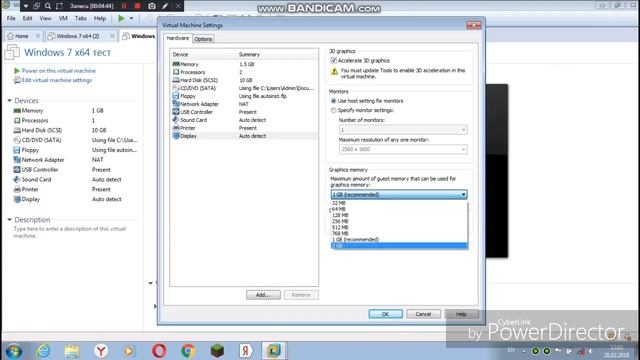Select Display icon in settings device list
The width and height of the screenshot is (640, 360).
point(176,136)
